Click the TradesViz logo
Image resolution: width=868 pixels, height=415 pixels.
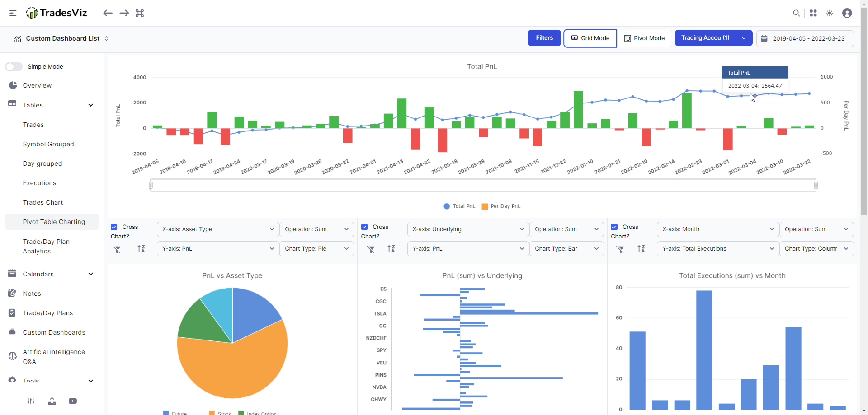[x=57, y=13]
